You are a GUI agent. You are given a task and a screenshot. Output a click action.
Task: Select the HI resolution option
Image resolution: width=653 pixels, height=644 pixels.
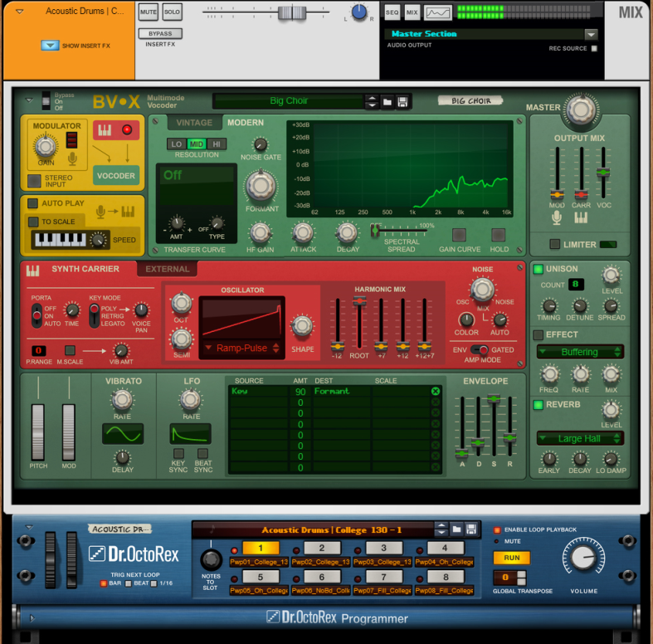(x=217, y=144)
